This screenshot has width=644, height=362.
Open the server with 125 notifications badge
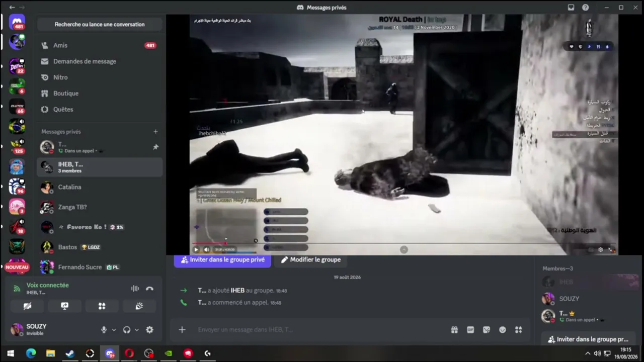pyautogui.click(x=17, y=146)
